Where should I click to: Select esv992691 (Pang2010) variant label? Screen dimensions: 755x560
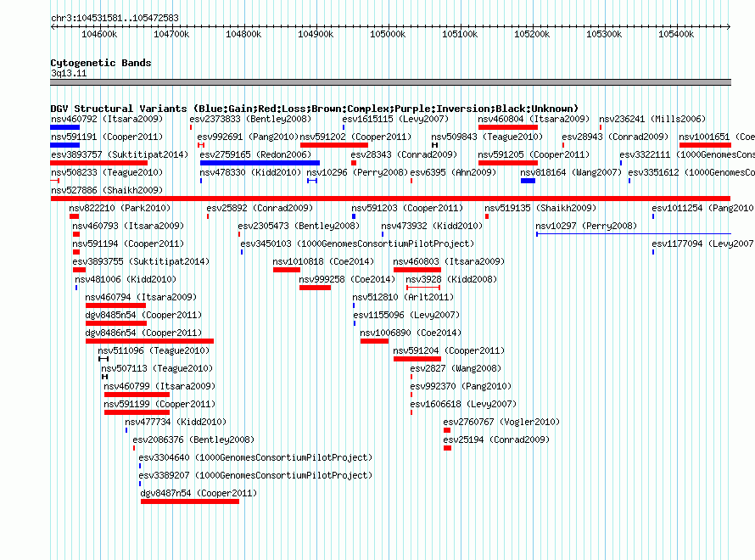248,137
